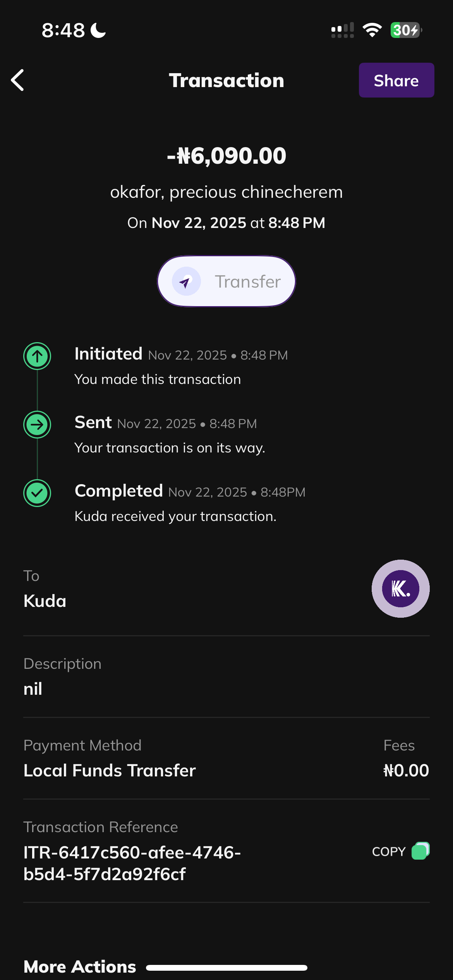The width and height of the screenshot is (453, 980).
Task: Tap the -₦6,090.00 amount
Action: click(226, 156)
